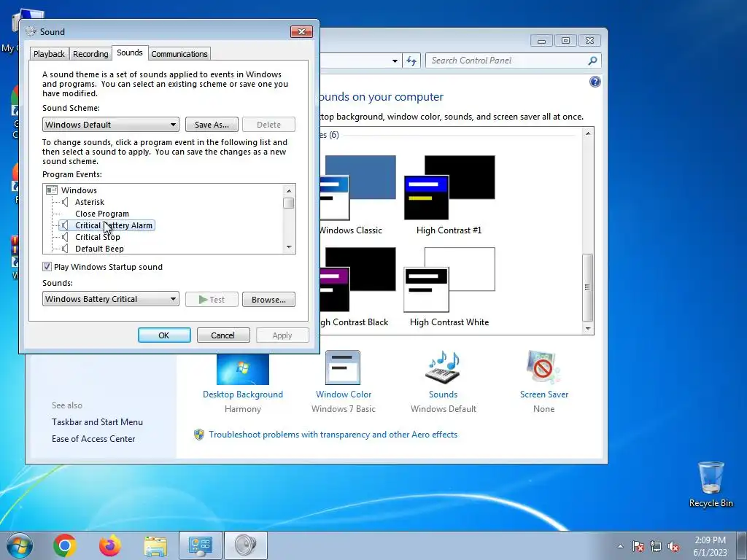The width and height of the screenshot is (747, 560).
Task: Click speaker icon beside Critical Stop
Action: coord(65,237)
